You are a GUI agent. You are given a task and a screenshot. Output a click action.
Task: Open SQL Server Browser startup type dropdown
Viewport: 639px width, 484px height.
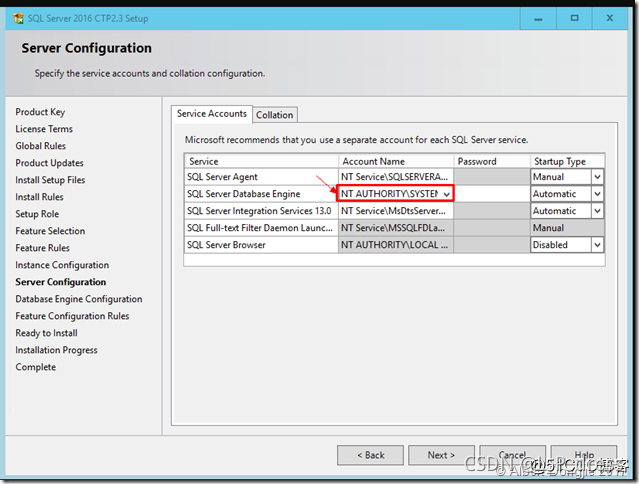click(x=597, y=245)
